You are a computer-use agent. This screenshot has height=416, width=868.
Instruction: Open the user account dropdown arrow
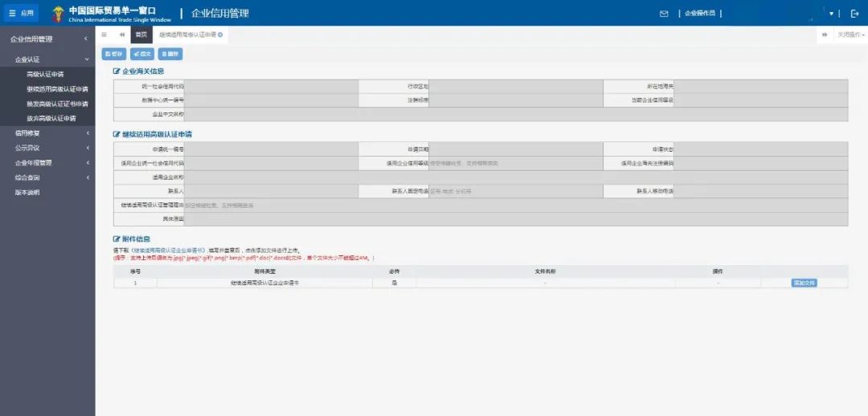pos(831,14)
